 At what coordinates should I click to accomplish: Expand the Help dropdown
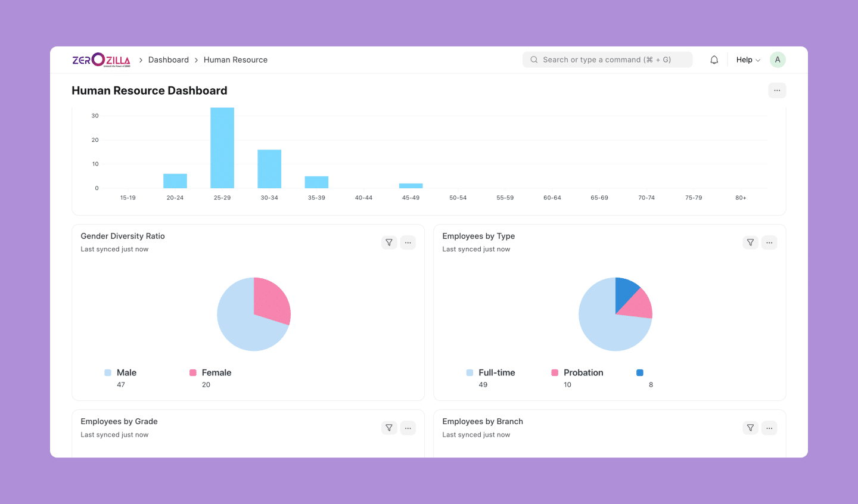click(748, 60)
